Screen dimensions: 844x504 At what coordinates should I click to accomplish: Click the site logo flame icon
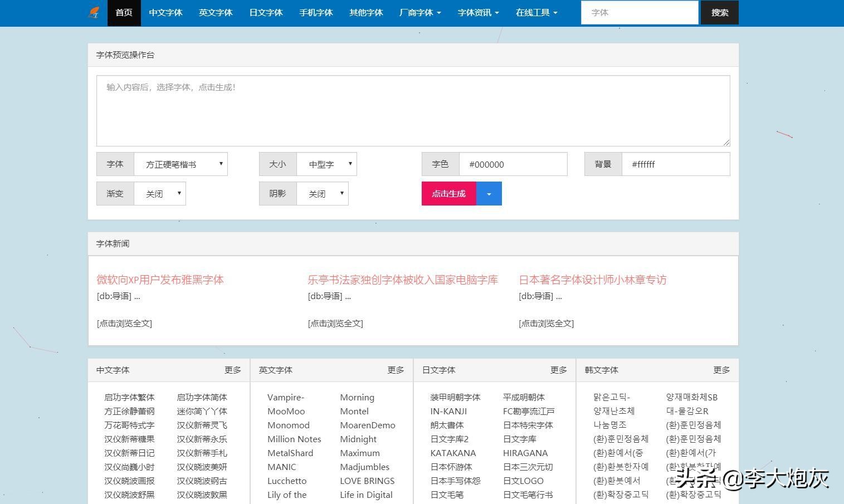click(94, 12)
